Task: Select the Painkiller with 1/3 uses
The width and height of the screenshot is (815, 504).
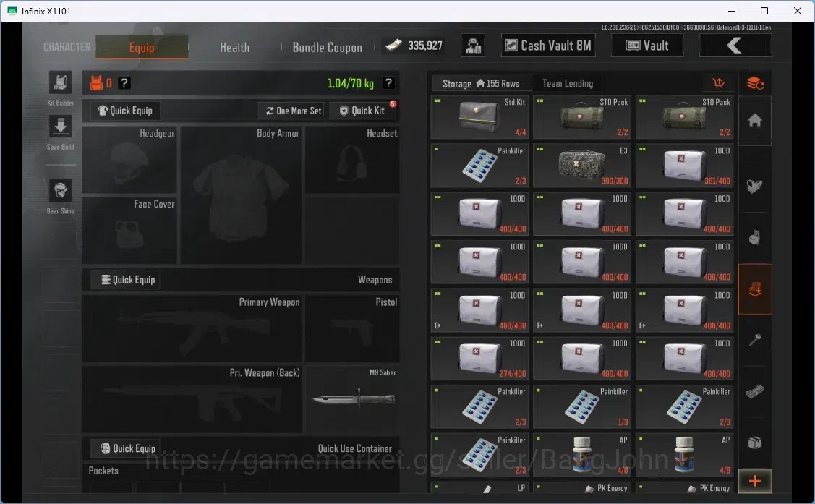Action: pos(582,407)
